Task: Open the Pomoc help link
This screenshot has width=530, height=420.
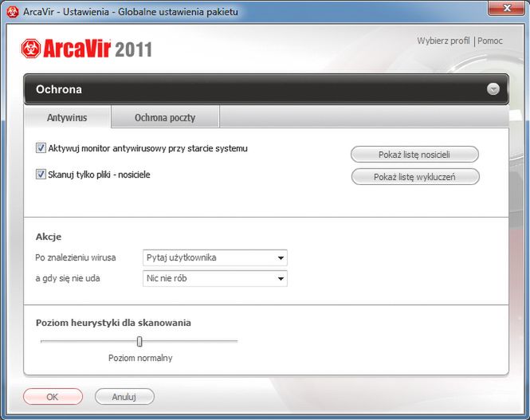Action: click(490, 41)
